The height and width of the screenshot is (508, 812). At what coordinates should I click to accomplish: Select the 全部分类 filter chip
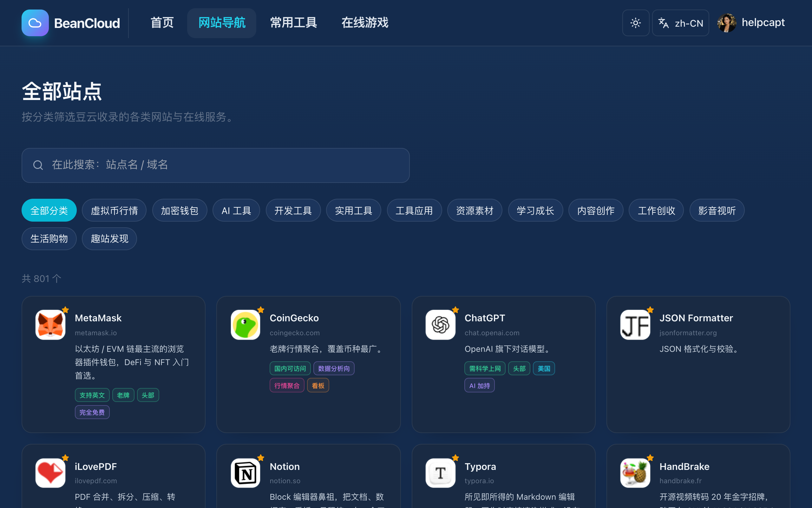click(49, 210)
